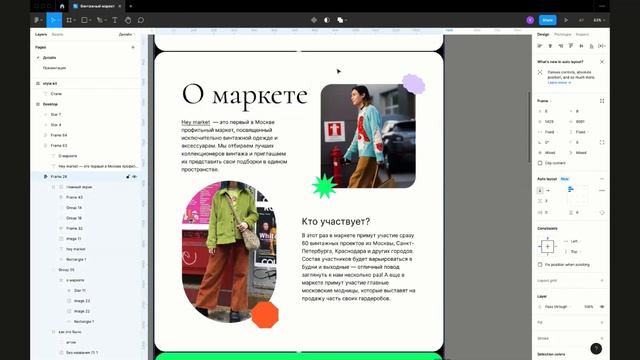Click the Home icon in title bar

[x=62, y=6]
